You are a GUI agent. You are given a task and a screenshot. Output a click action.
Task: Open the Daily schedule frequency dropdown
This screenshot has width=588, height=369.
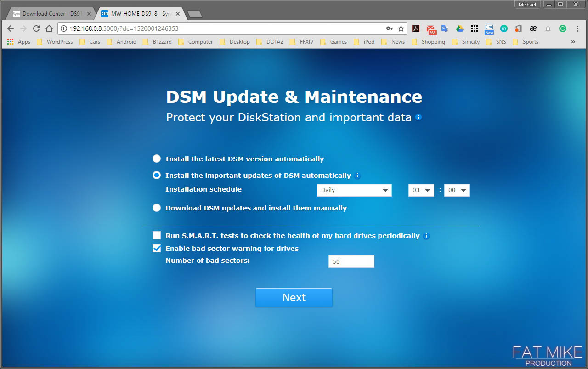click(x=354, y=190)
